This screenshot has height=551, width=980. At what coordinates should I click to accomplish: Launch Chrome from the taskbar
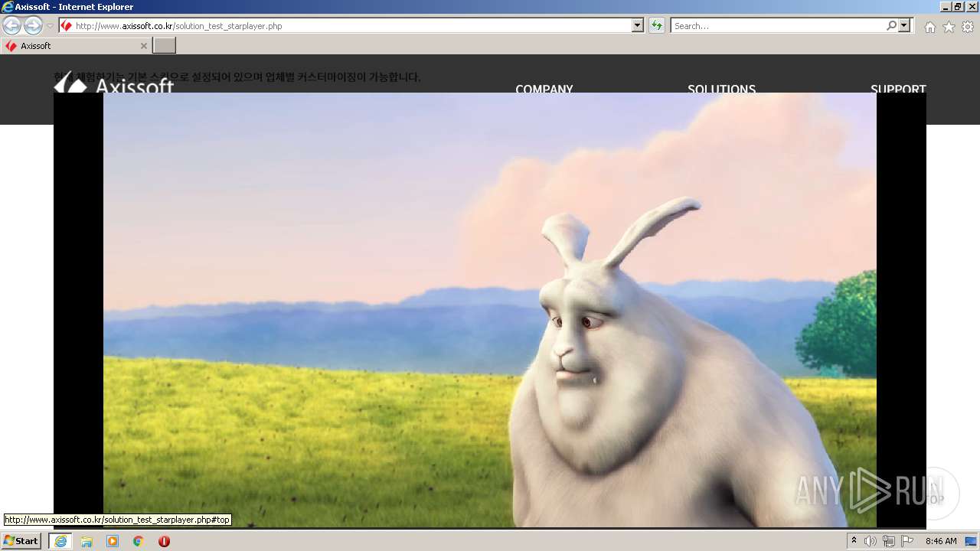(x=139, y=541)
